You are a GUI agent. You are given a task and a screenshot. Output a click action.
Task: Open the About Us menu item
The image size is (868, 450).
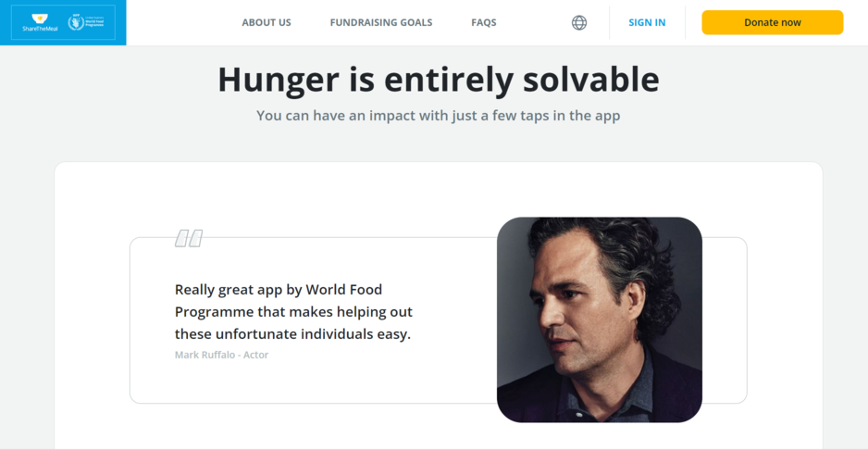(x=267, y=23)
